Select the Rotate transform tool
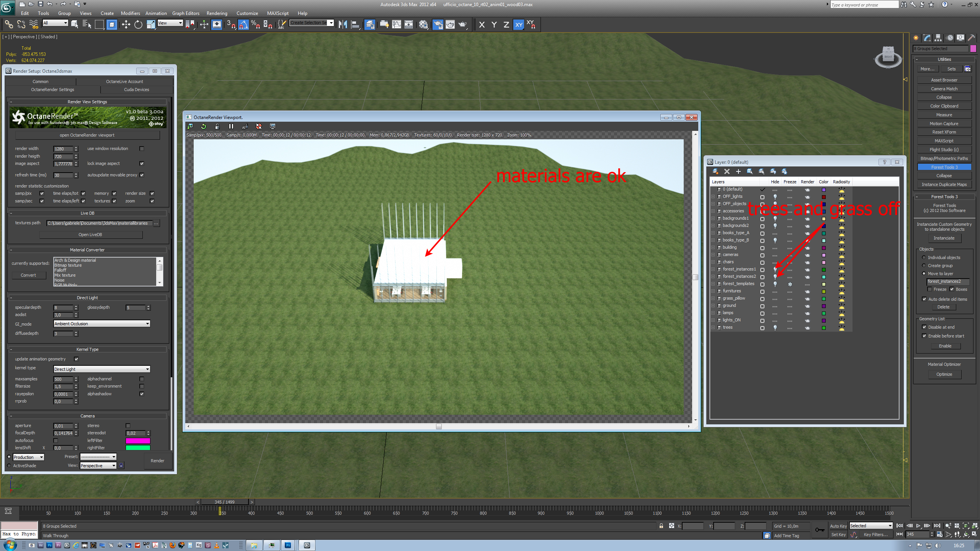 click(138, 25)
